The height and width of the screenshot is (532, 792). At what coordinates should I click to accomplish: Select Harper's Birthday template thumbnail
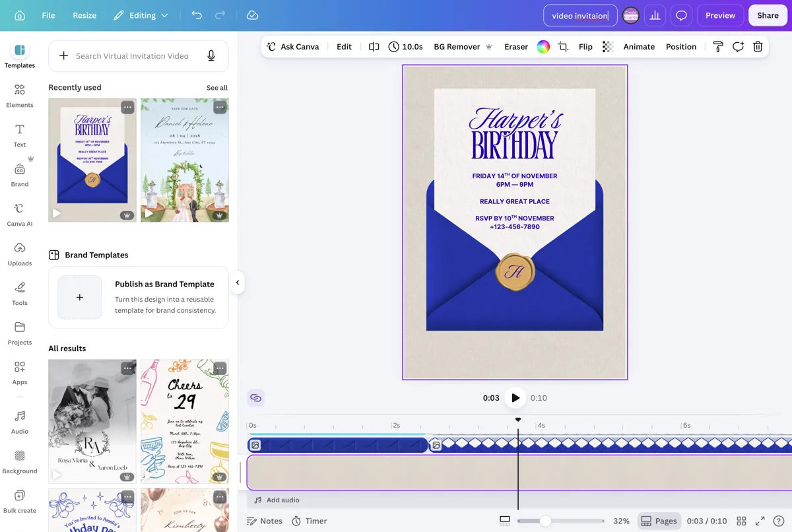[92, 160]
